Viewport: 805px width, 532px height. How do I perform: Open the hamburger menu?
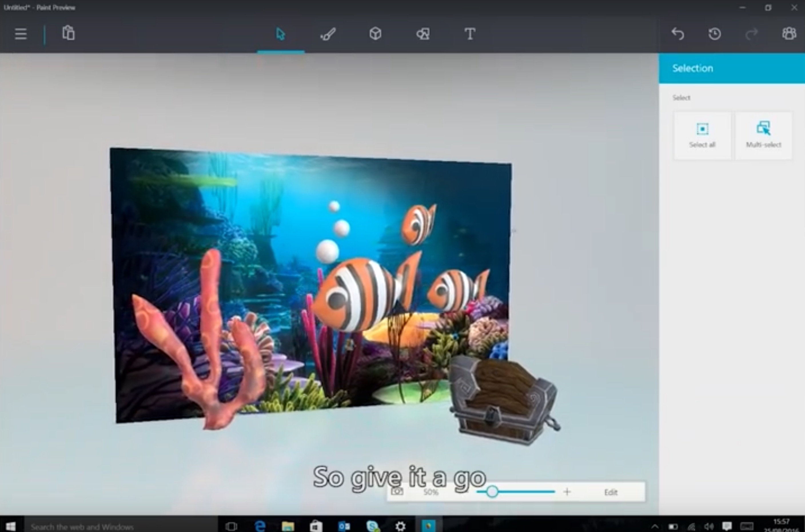pyautogui.click(x=21, y=34)
